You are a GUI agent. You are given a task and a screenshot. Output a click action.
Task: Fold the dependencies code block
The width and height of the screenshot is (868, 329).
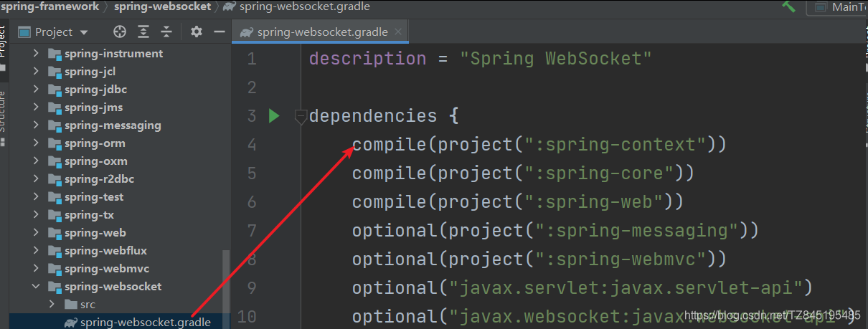tap(301, 115)
